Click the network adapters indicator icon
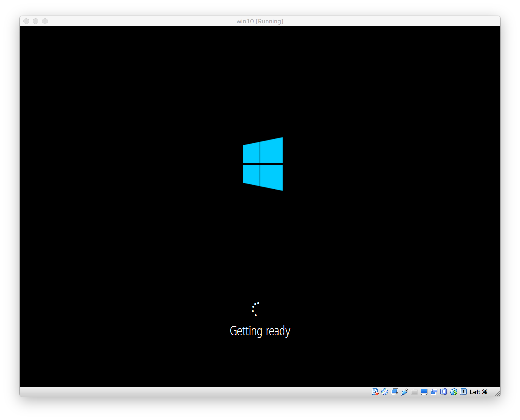The height and width of the screenshot is (420, 520). [394, 392]
